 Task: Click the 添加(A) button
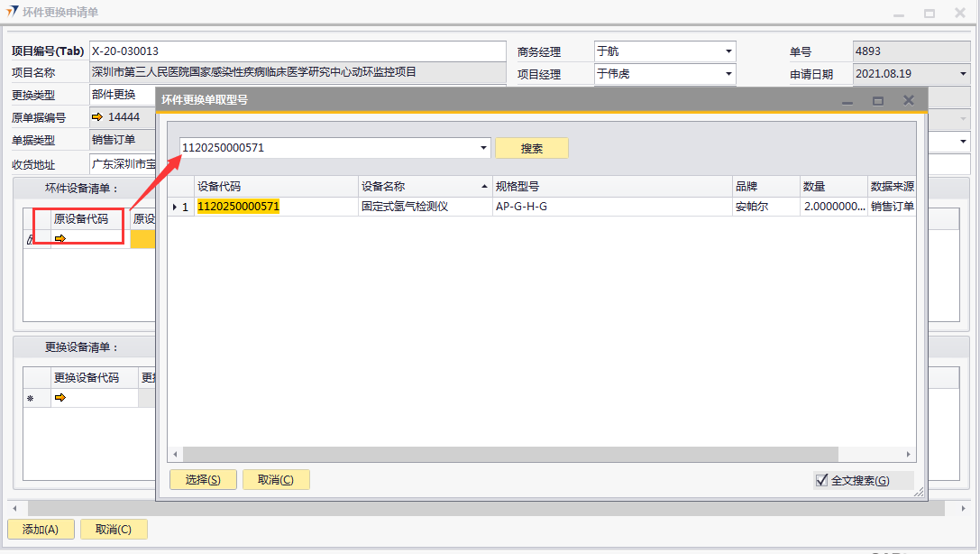(41, 530)
